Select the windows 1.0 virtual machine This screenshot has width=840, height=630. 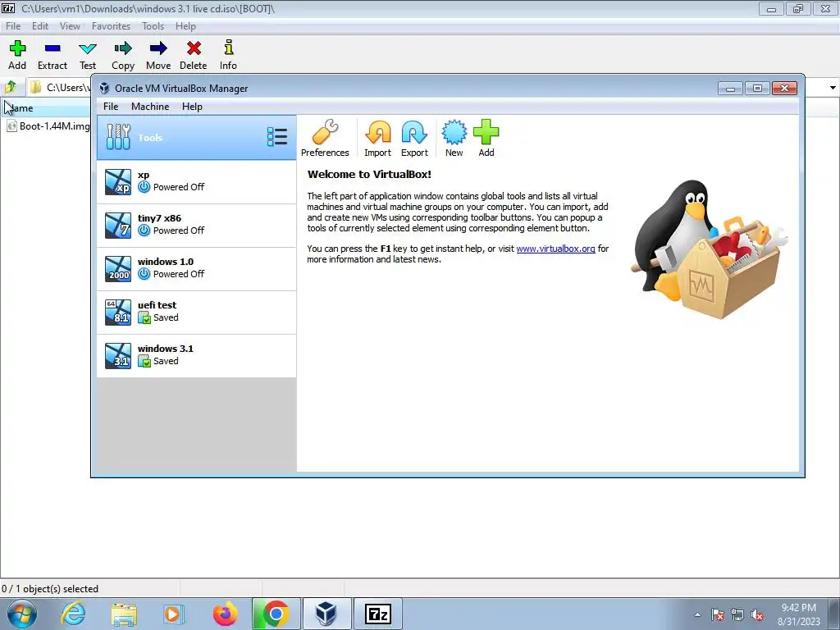coord(196,268)
